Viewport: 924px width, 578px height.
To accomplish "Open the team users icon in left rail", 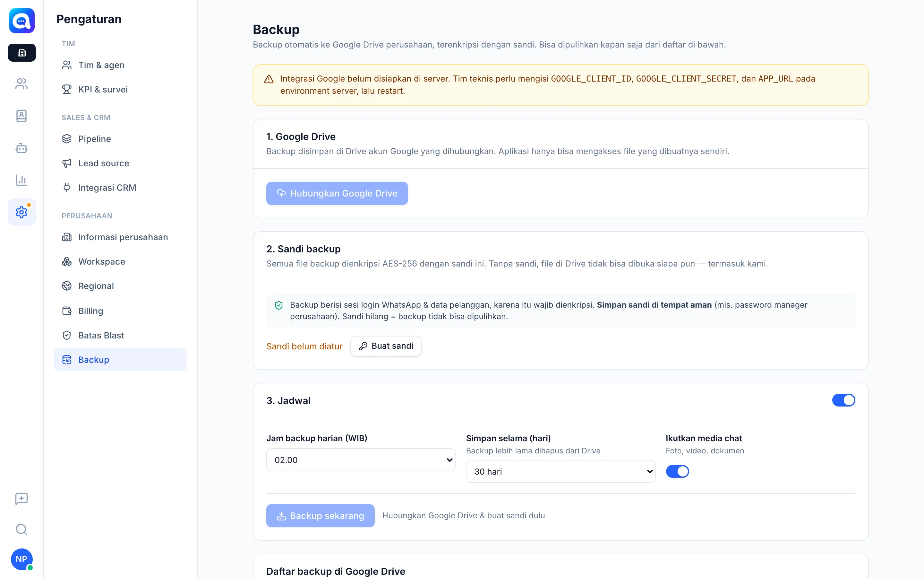I will [x=22, y=84].
